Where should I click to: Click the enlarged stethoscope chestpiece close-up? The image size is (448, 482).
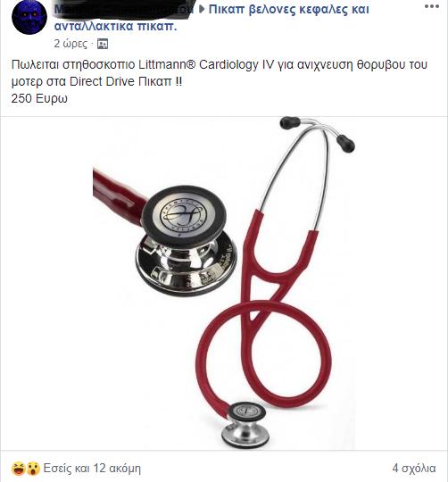[x=187, y=240]
